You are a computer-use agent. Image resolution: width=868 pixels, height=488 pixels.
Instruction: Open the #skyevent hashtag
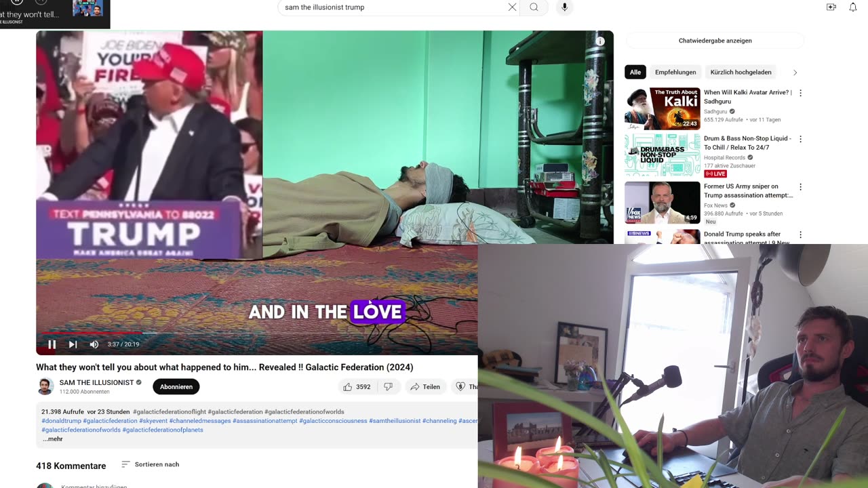153,421
